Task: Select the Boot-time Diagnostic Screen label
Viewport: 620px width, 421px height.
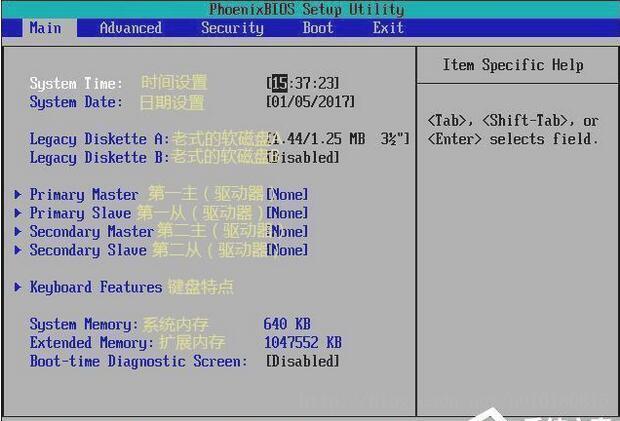Action: tap(139, 361)
